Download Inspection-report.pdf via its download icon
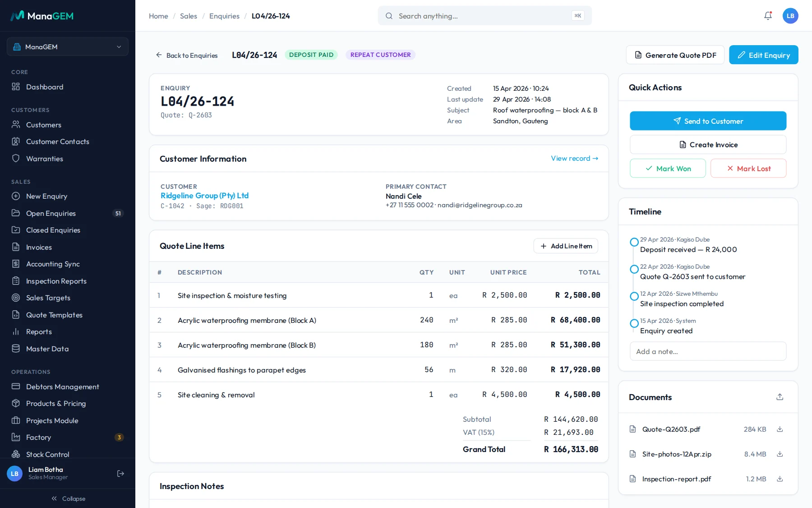812x508 pixels. 780,479
